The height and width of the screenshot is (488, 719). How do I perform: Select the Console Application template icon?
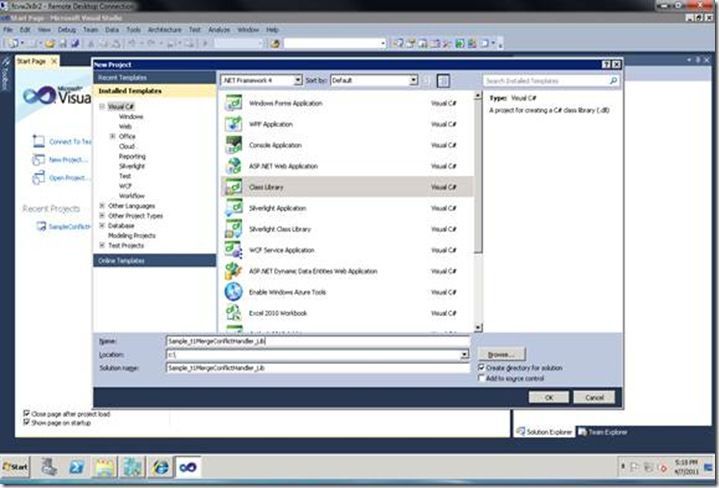click(233, 145)
